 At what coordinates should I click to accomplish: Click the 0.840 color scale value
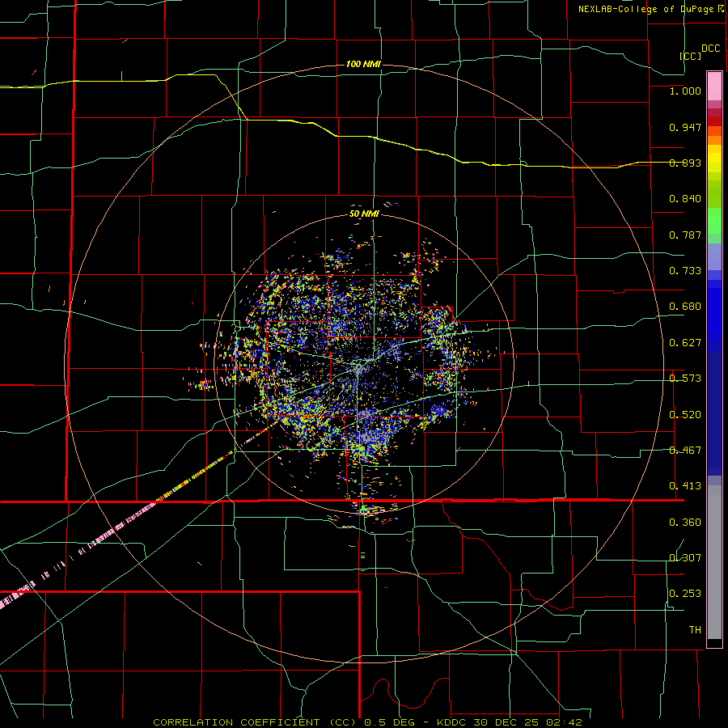pyautogui.click(x=685, y=199)
